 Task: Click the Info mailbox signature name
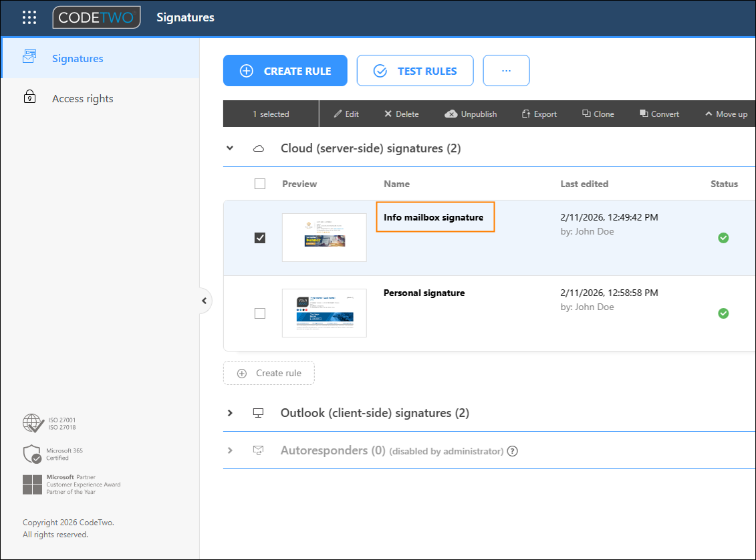click(433, 217)
